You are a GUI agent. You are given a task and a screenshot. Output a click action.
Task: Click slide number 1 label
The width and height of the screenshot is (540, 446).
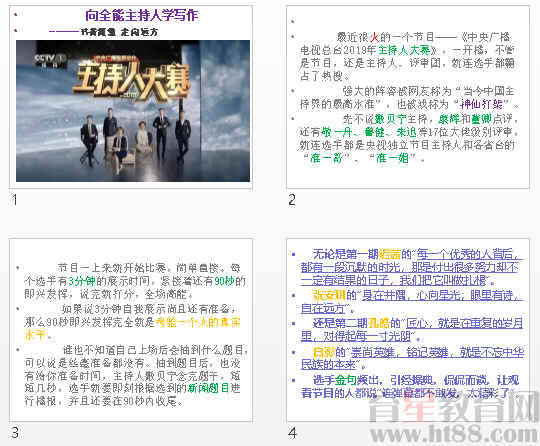pyautogui.click(x=14, y=200)
